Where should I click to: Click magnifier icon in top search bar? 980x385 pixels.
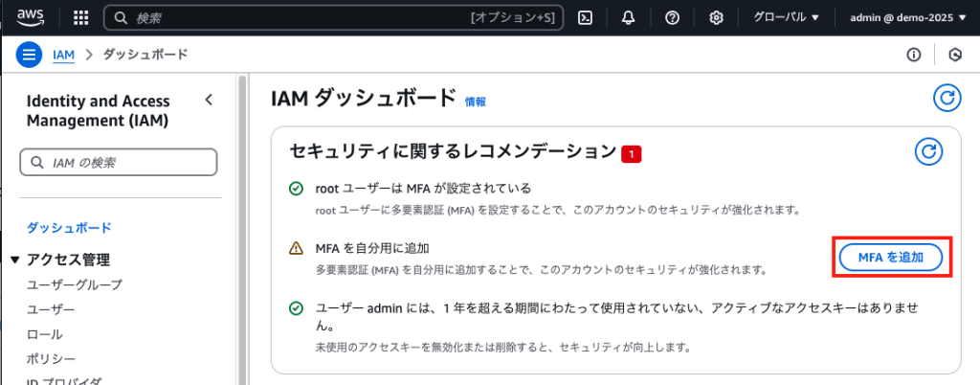pyautogui.click(x=121, y=17)
